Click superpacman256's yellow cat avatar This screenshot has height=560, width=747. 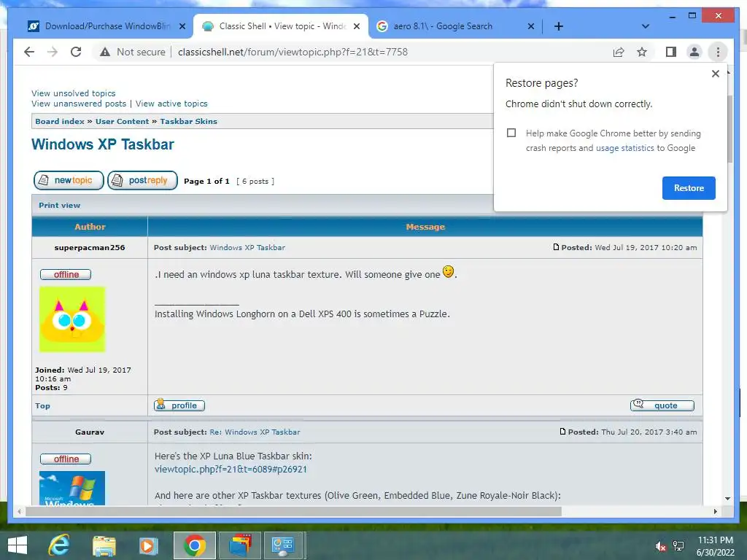click(x=72, y=319)
